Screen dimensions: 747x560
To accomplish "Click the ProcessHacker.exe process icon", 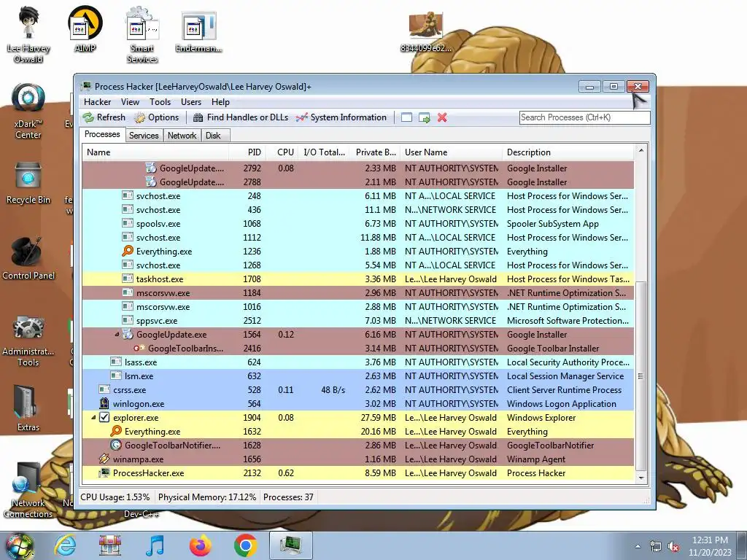I will (x=104, y=472).
